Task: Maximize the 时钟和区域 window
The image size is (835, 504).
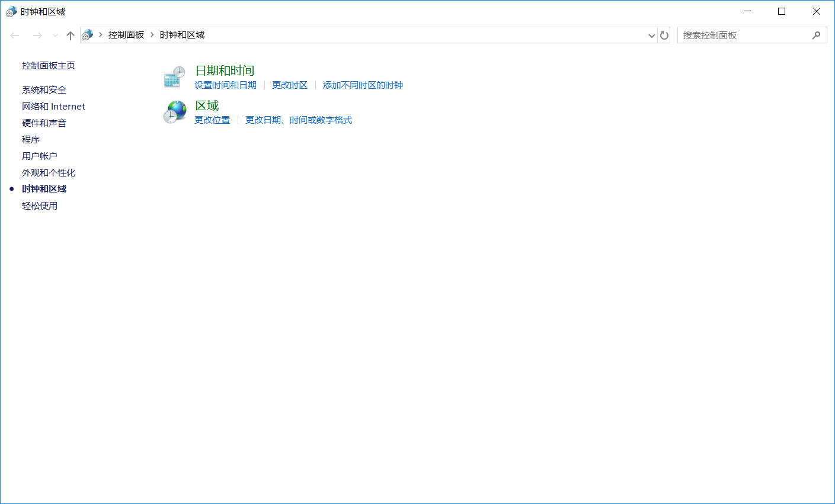Action: [x=782, y=11]
